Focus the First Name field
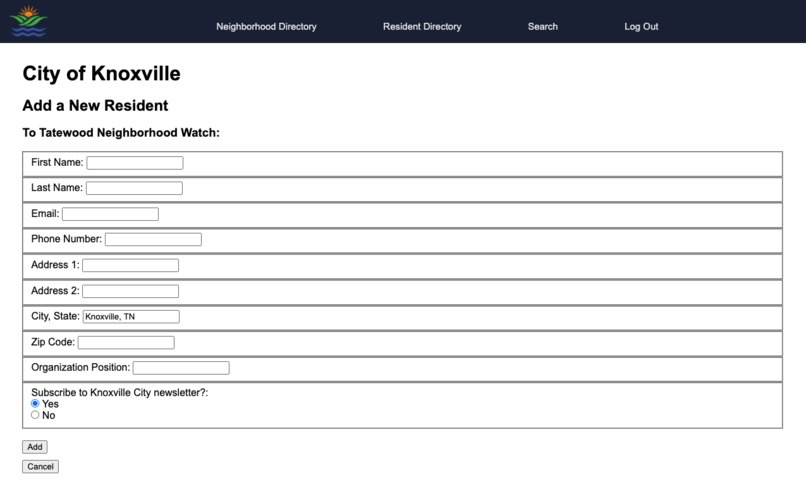This screenshot has height=484, width=806. [x=135, y=163]
